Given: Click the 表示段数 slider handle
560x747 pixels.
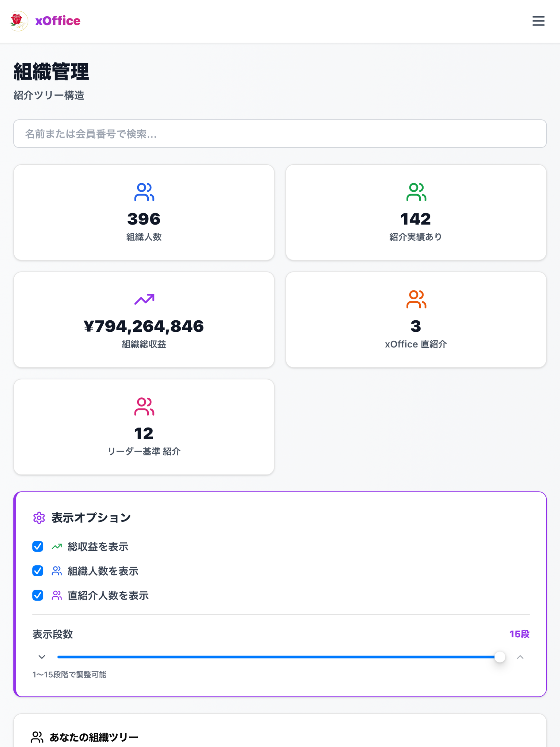Looking at the screenshot, I should [499, 657].
